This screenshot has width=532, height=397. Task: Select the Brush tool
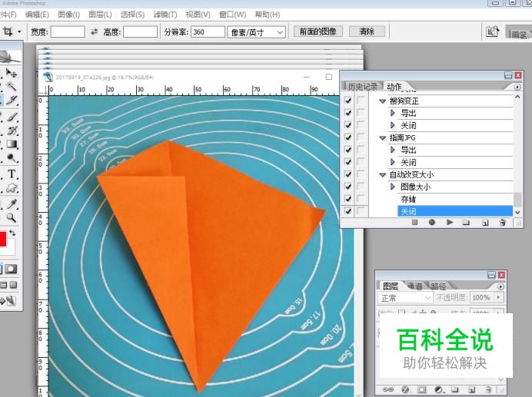pyautogui.click(x=12, y=117)
